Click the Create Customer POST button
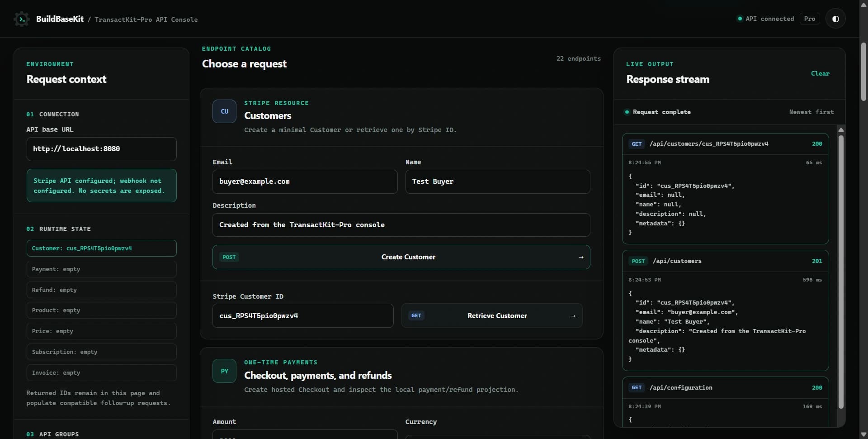 click(401, 257)
